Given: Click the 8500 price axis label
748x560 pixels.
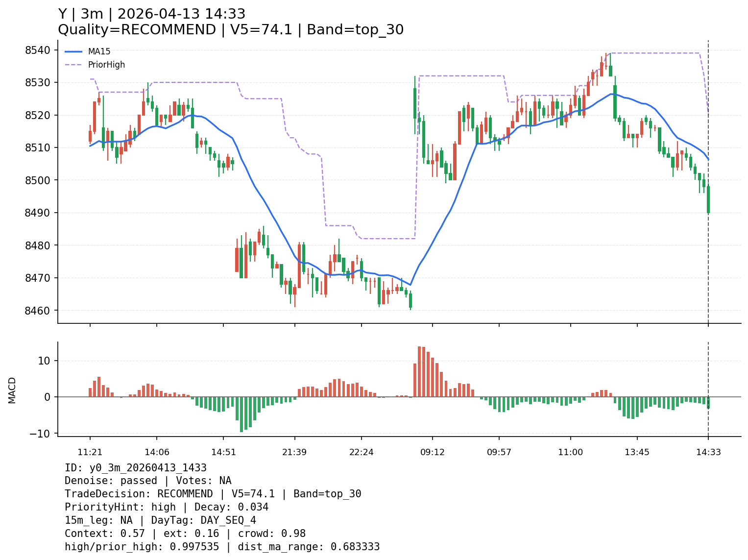Looking at the screenshot, I should point(38,180).
